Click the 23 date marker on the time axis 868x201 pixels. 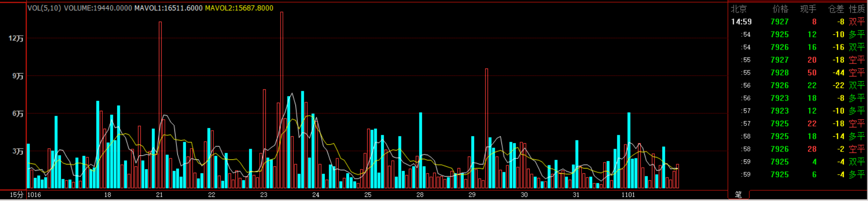pyautogui.click(x=263, y=195)
